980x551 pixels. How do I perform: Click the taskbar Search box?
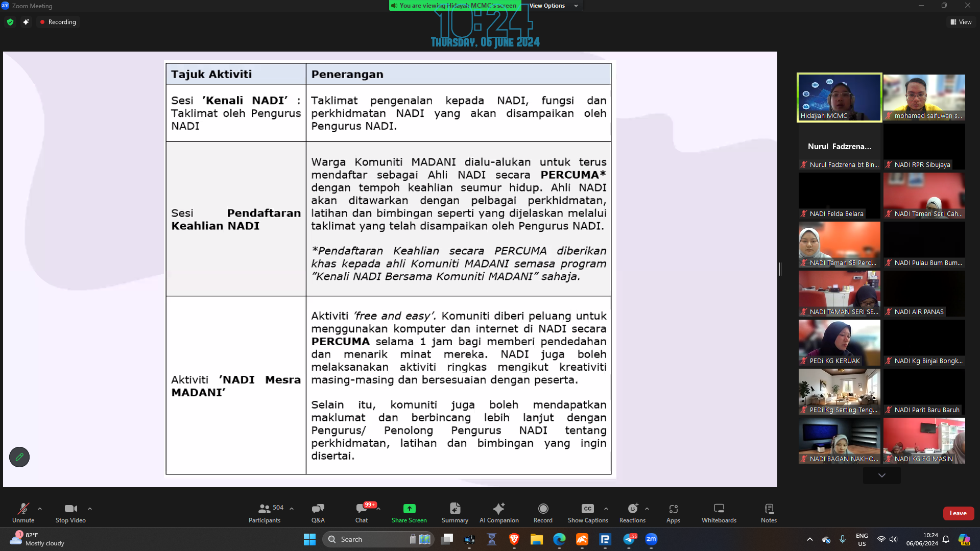pos(378,539)
